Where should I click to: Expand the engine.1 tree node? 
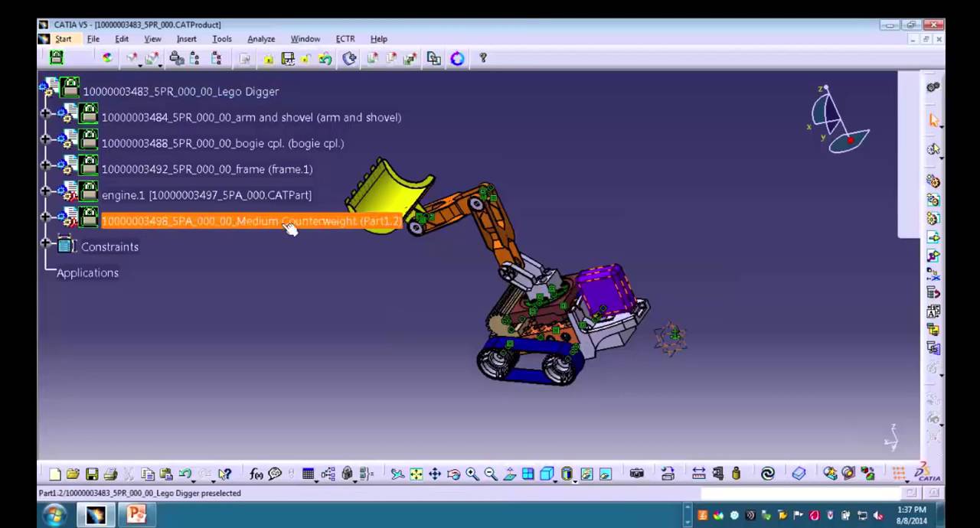[46, 191]
